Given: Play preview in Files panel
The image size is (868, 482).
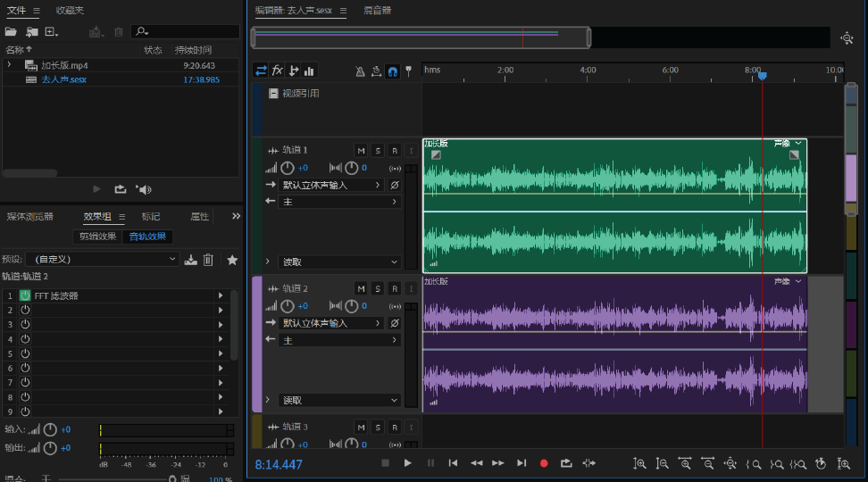Looking at the screenshot, I should [x=96, y=189].
